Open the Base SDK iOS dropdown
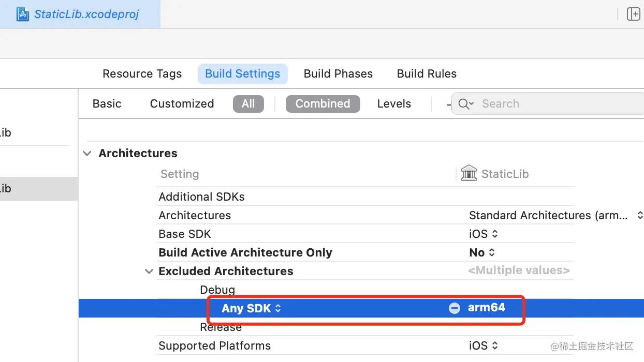This screenshot has width=644, height=362. pyautogui.click(x=484, y=234)
